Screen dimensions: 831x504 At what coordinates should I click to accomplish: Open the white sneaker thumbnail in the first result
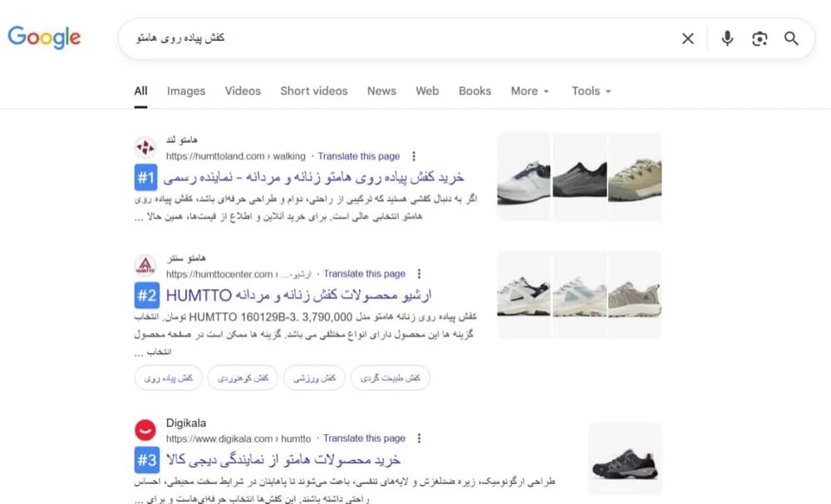524,176
